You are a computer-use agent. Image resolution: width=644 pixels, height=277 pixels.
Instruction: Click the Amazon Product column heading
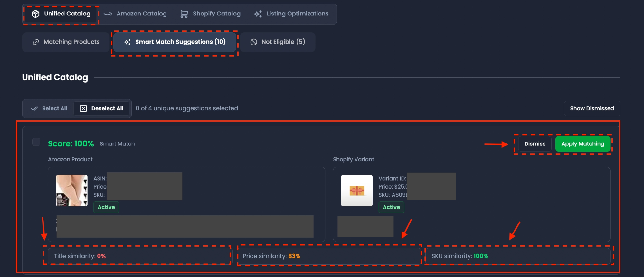point(70,159)
